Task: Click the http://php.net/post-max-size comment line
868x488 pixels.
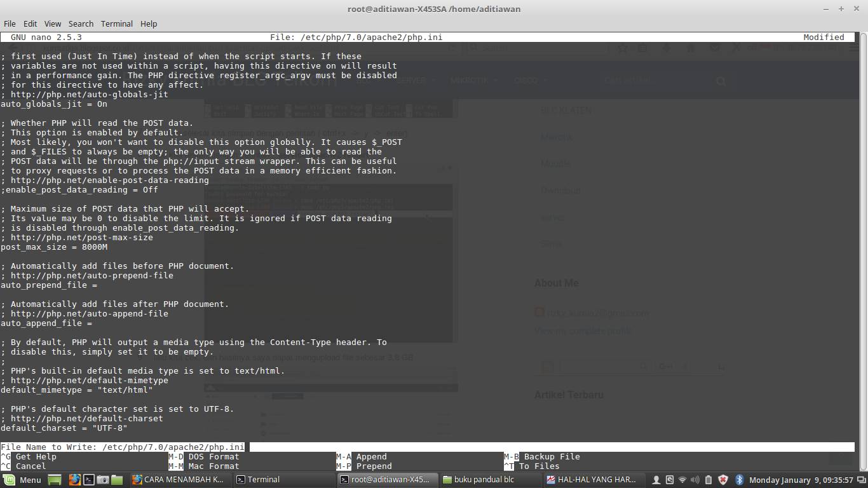Action: click(77, 237)
